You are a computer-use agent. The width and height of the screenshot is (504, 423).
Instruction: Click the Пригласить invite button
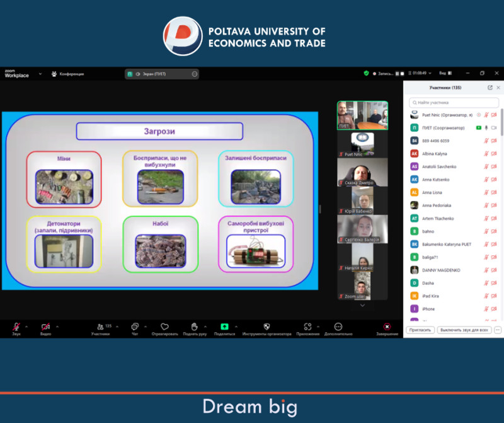[x=420, y=330]
